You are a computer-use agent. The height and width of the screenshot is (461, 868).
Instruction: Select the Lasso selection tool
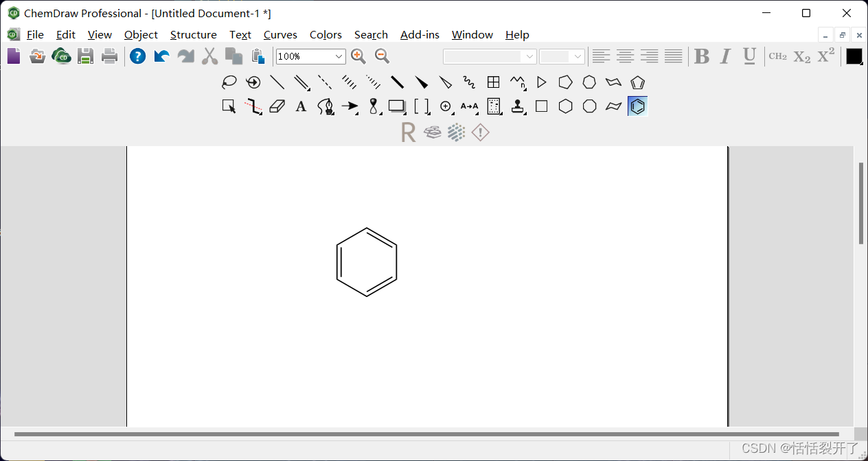tap(229, 82)
